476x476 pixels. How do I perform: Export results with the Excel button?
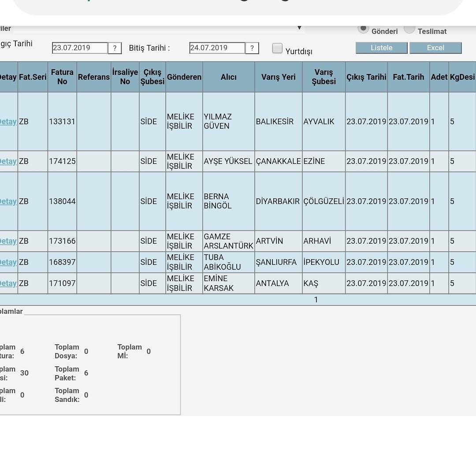pos(435,48)
